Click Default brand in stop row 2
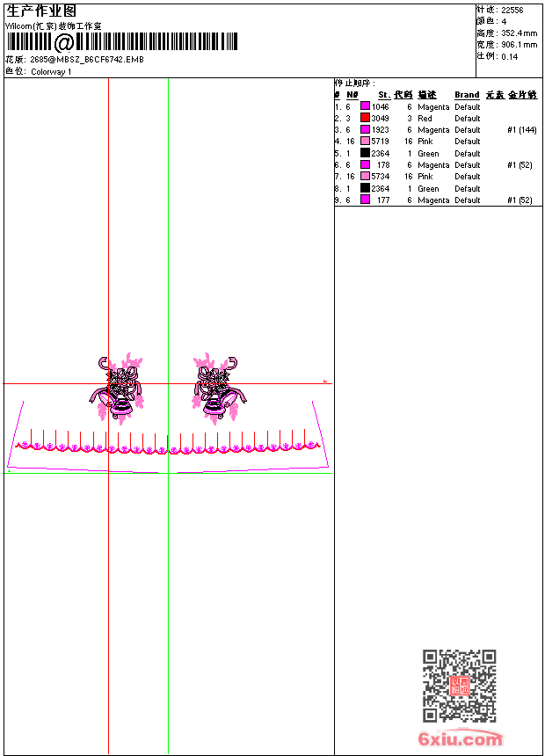The image size is (545, 756). (x=468, y=118)
